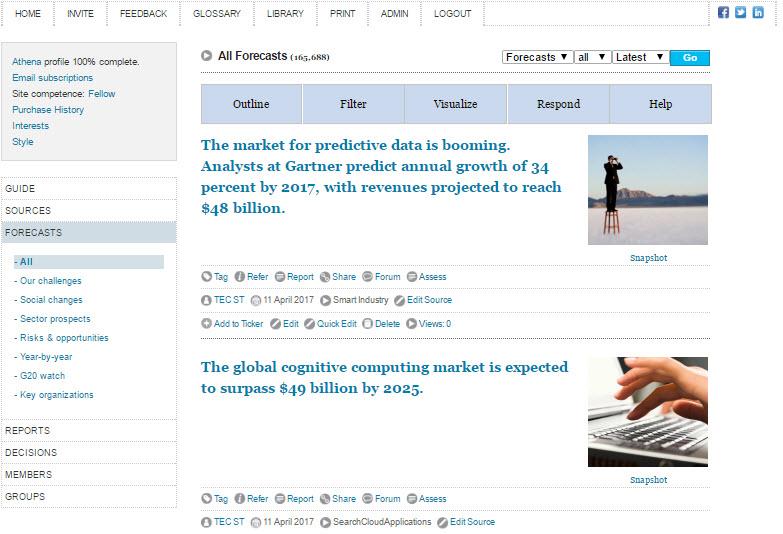
Task: Open the 'all' filter dropdown
Action: (x=592, y=57)
